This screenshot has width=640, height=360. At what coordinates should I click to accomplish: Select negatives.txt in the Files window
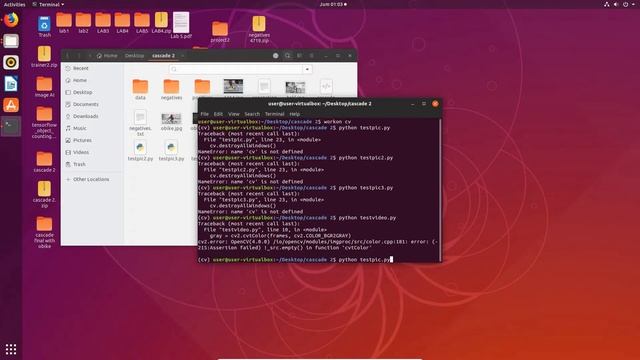140,123
